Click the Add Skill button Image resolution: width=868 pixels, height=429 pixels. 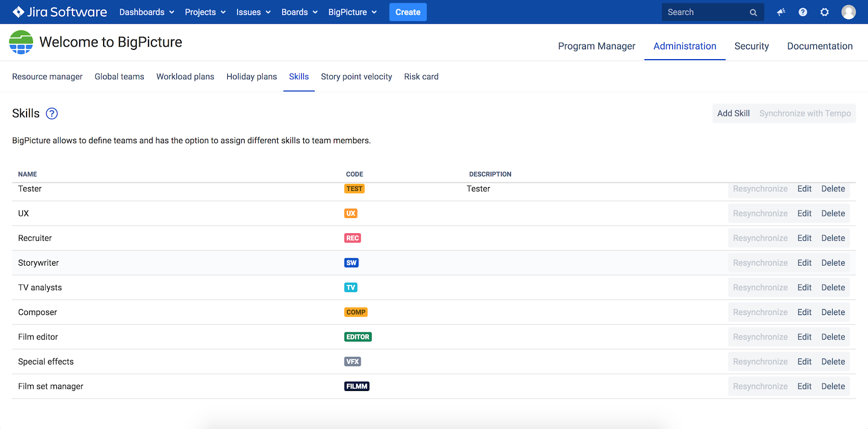[733, 113]
